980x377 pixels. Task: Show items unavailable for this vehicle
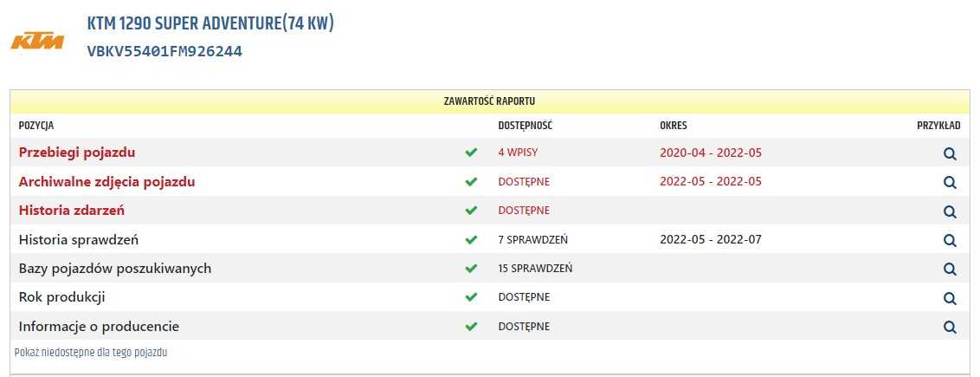point(91,353)
